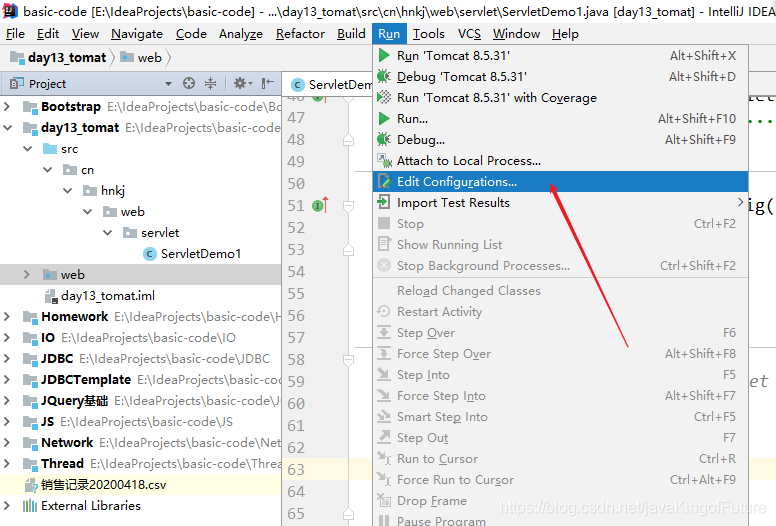Open the Window menu

click(x=516, y=34)
